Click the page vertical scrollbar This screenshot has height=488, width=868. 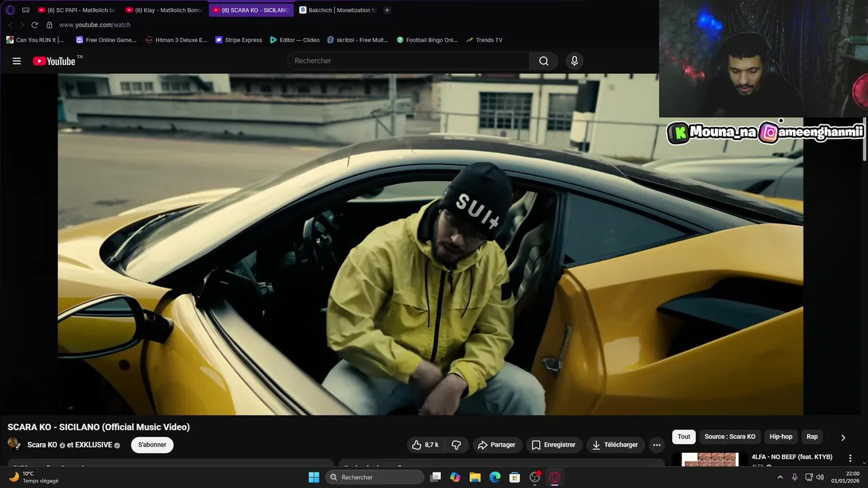pyautogui.click(x=865, y=139)
